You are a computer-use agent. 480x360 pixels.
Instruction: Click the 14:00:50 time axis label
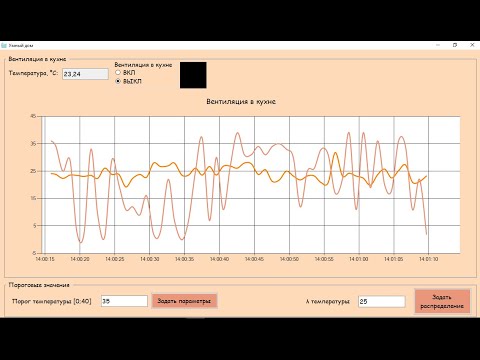click(289, 259)
